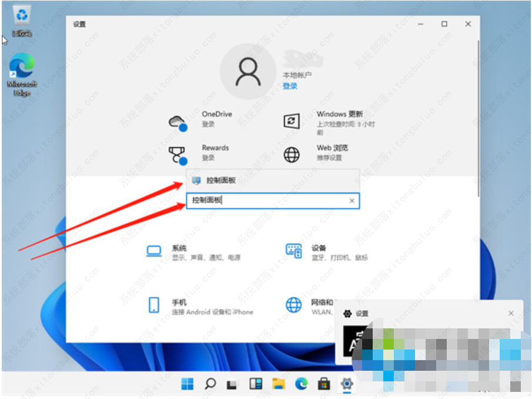Click the user account avatar
532x399 pixels.
click(x=248, y=71)
